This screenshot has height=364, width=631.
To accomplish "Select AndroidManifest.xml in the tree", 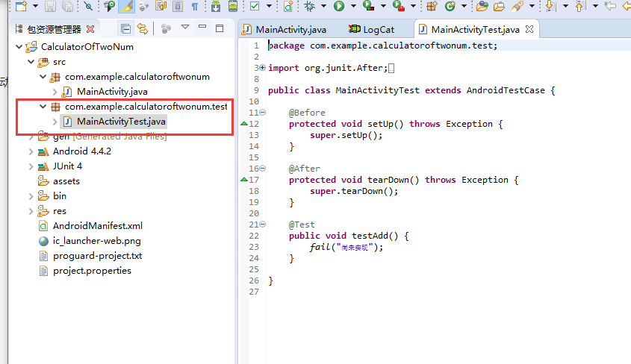I will [x=98, y=226].
